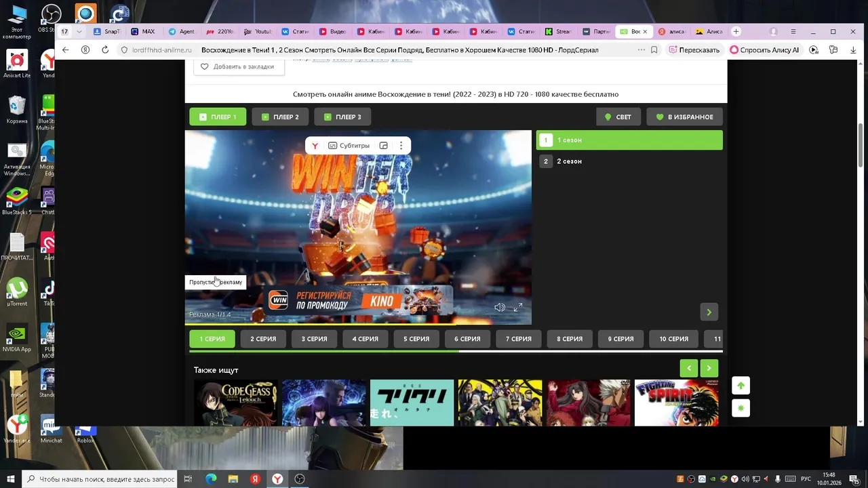Open a new browser tab with the plus
Screen dimensions: 868x488
click(x=736, y=31)
